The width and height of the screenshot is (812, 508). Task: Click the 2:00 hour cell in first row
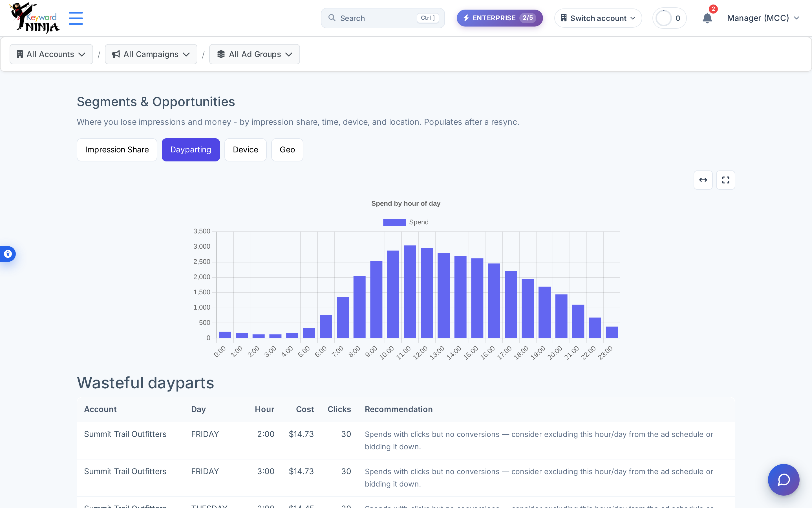(266, 434)
